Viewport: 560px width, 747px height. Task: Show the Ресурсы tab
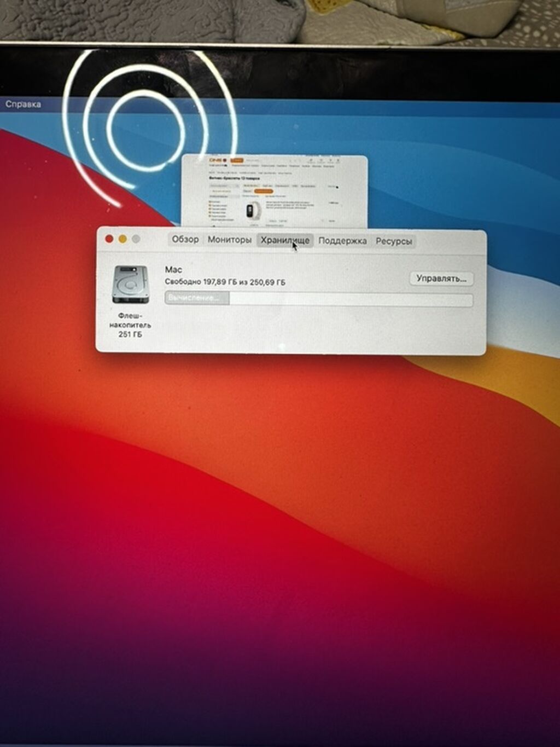[394, 241]
